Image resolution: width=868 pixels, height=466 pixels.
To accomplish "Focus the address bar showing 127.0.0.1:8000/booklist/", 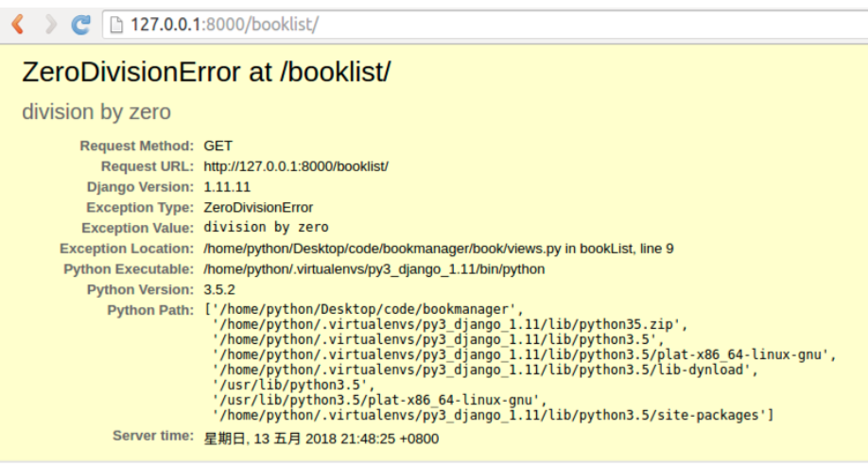I will pyautogui.click(x=485, y=25).
